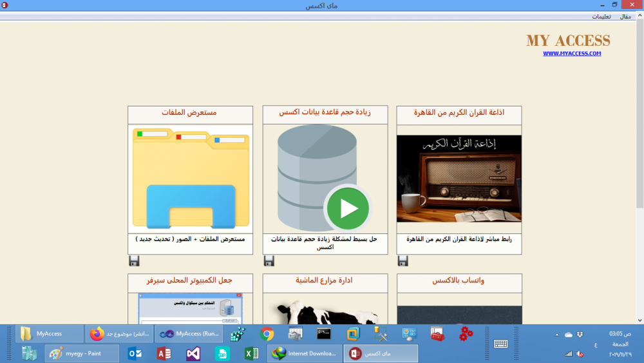Click muted volume tray icon
This screenshot has height=363, width=644.
click(580, 353)
